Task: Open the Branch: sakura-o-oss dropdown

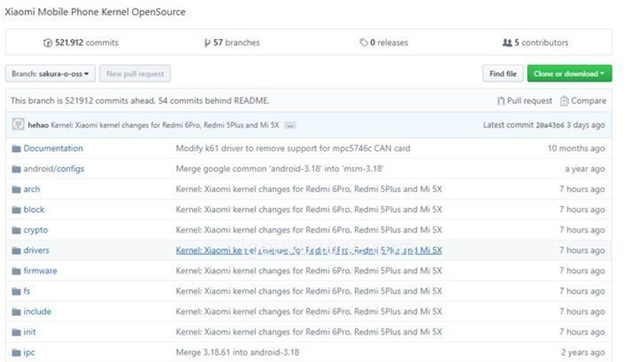Action: coord(50,74)
